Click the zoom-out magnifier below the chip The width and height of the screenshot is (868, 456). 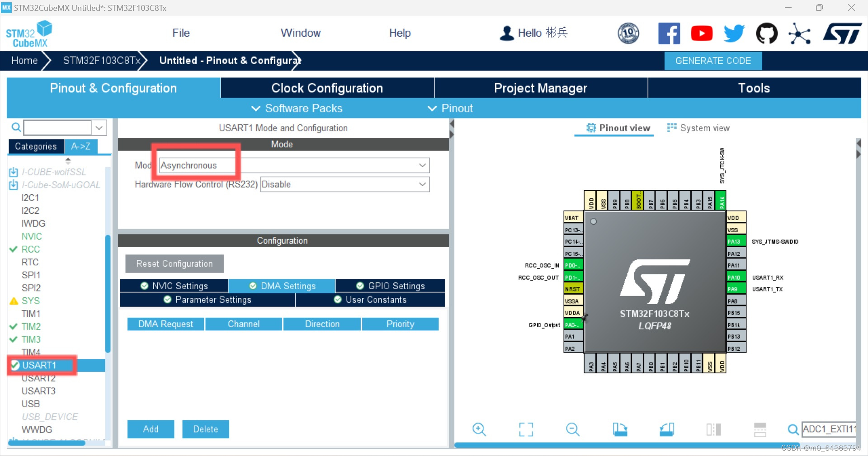pyautogui.click(x=572, y=429)
